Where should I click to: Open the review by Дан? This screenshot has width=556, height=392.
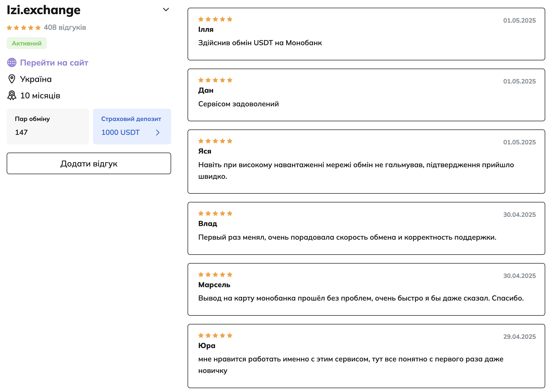pos(366,95)
